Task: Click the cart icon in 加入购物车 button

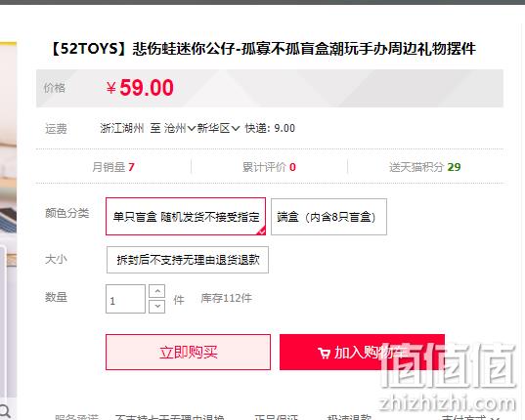Action: [324, 354]
